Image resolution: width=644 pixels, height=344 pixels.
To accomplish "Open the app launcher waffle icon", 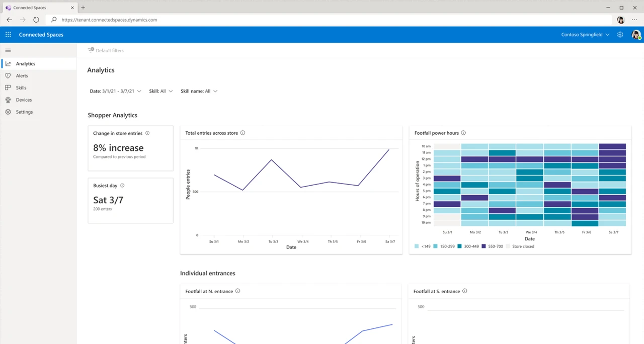I will [x=8, y=35].
